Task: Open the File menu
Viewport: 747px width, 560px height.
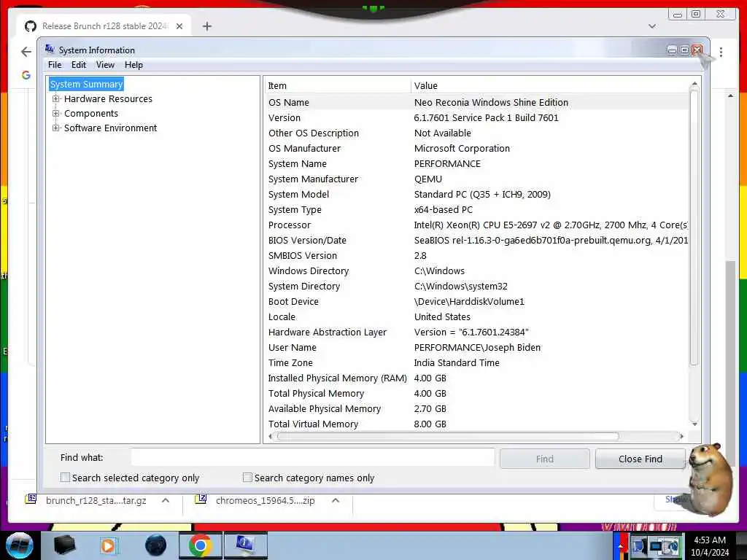Action: 55,65
